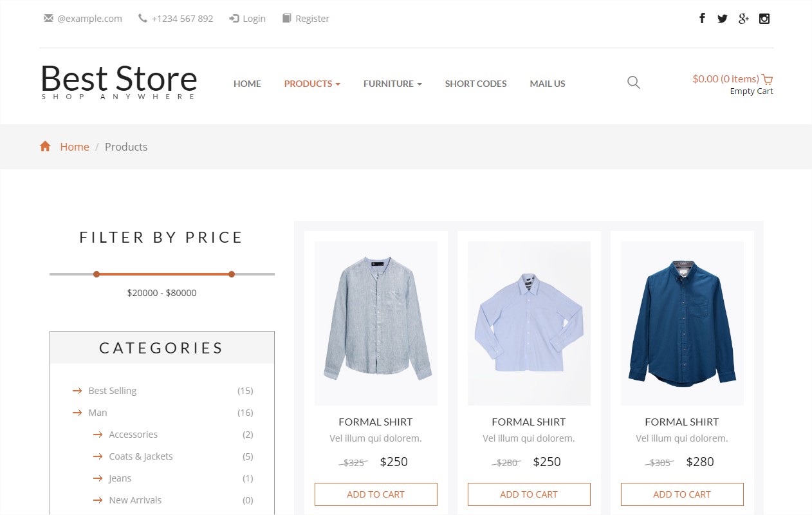Click the Home breadcrumb link
The width and height of the screenshot is (812, 515).
coord(75,147)
